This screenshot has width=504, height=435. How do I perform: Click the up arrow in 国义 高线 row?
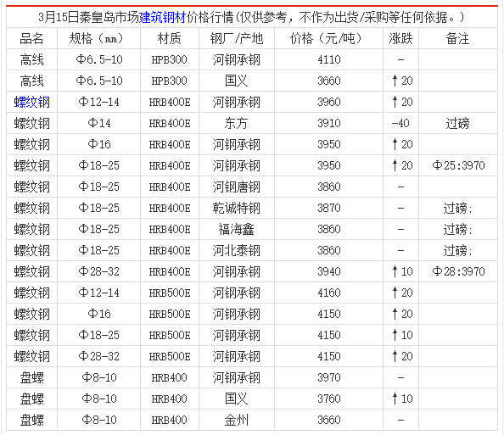(x=395, y=81)
